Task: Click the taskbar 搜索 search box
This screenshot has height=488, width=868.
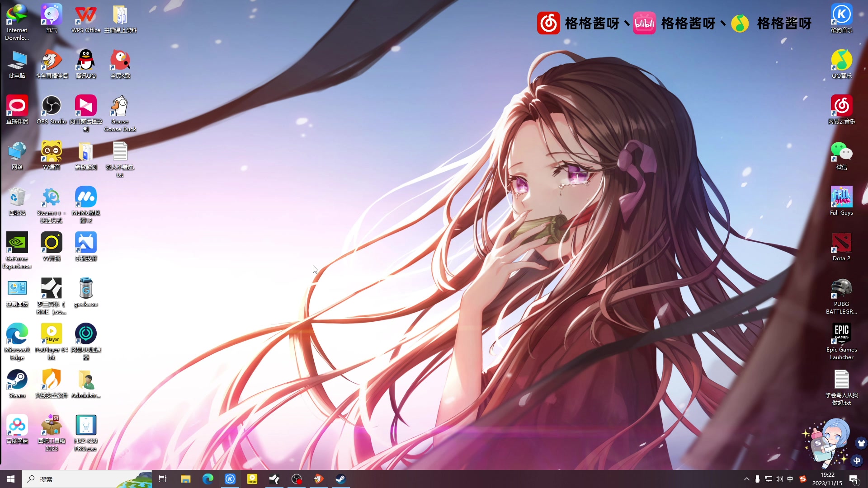Action: point(87,479)
